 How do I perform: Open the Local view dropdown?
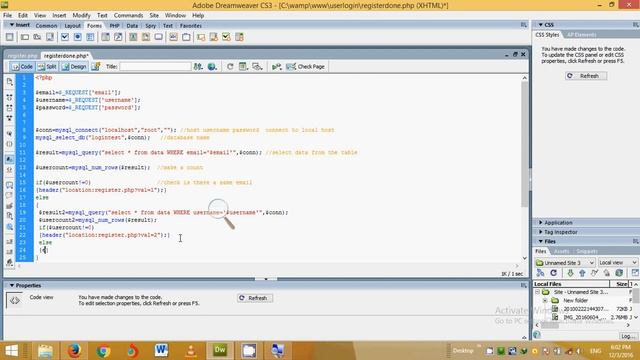point(618,262)
